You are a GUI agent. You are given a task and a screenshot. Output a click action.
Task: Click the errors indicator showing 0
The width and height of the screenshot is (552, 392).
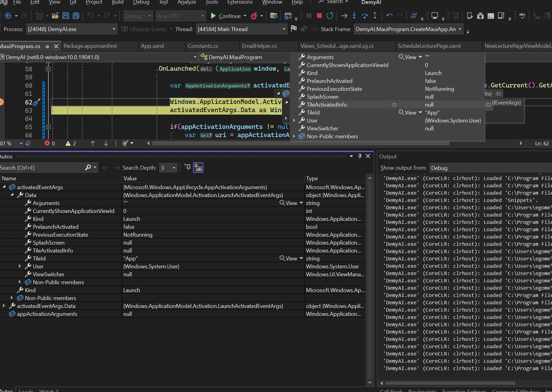coord(50,143)
